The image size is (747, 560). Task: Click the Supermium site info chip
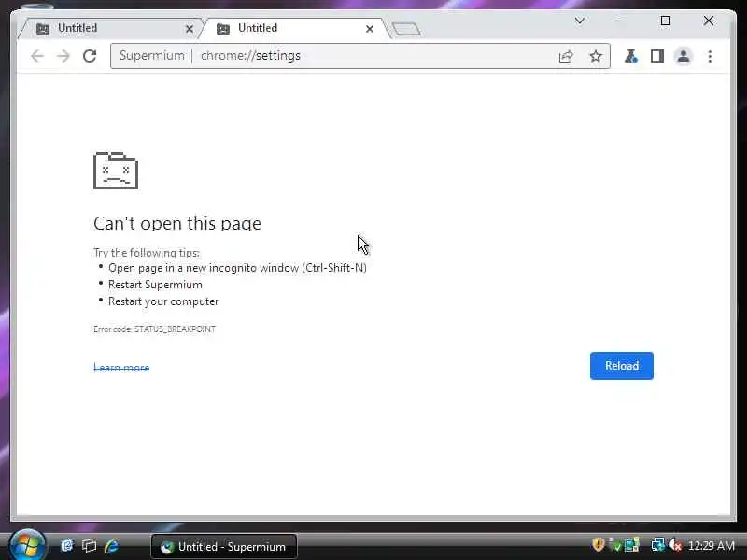151,56
